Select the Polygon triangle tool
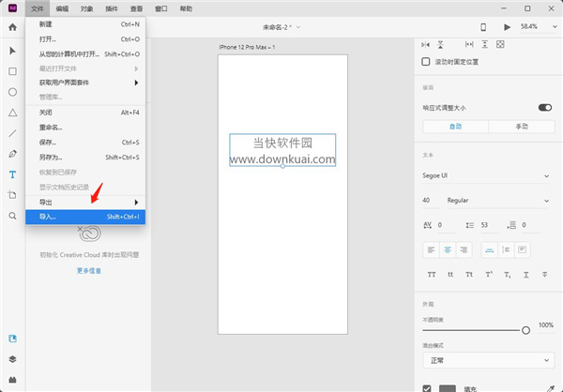The width and height of the screenshot is (563, 392). tap(12, 113)
